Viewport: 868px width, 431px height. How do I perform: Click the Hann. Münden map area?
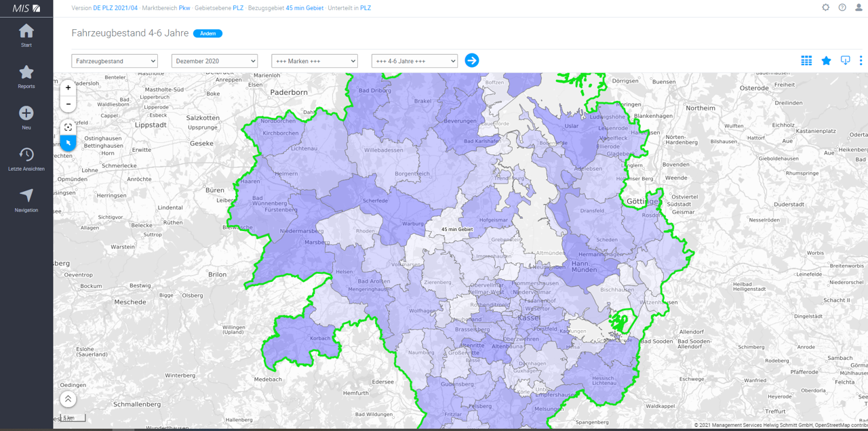tap(585, 266)
